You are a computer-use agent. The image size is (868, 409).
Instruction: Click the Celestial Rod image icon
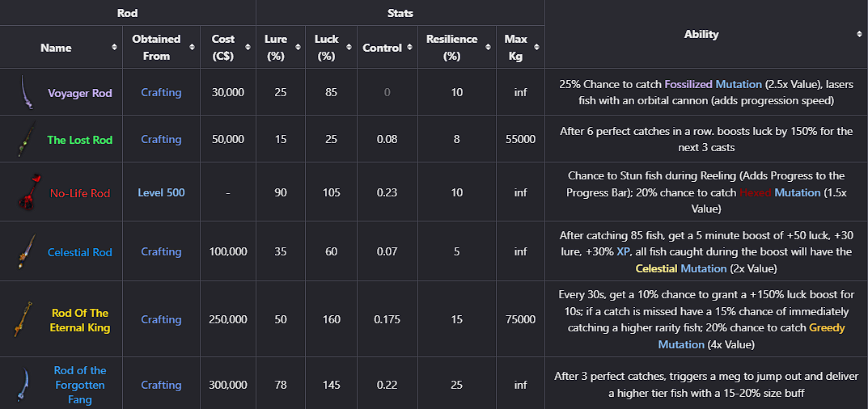click(27, 251)
